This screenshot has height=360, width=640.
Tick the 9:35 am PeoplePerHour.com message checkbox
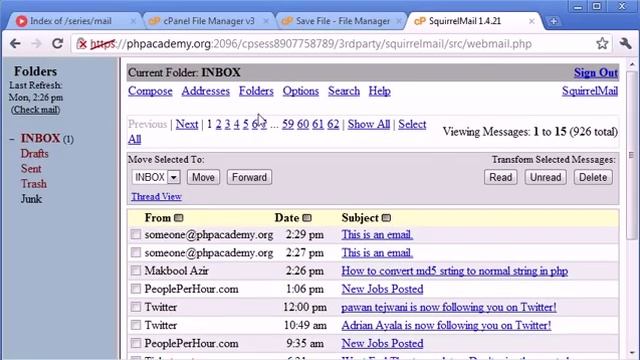tap(136, 343)
